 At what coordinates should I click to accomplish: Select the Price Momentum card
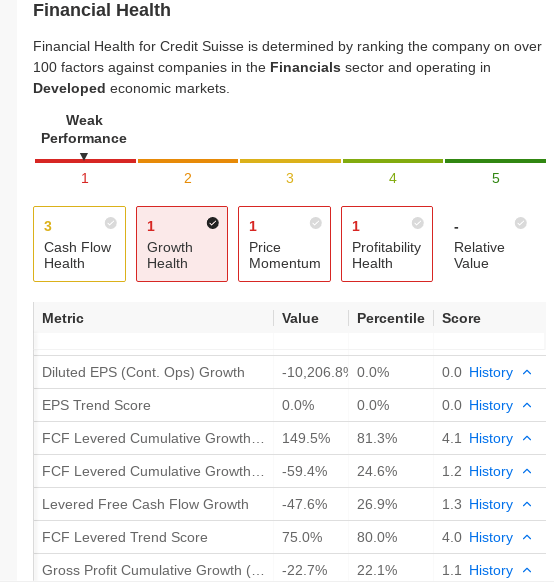click(x=284, y=244)
